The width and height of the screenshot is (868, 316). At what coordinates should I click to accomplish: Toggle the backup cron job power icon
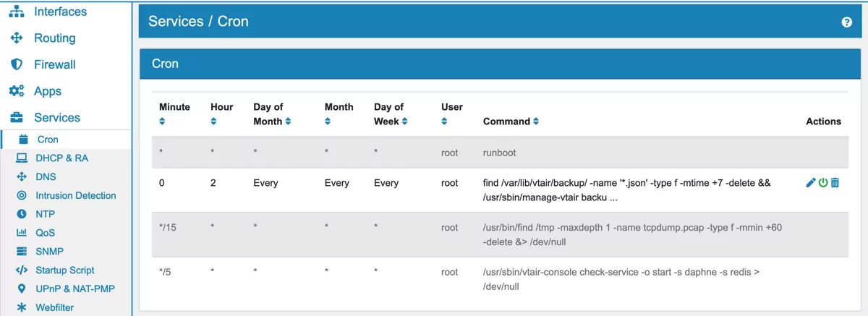click(822, 183)
